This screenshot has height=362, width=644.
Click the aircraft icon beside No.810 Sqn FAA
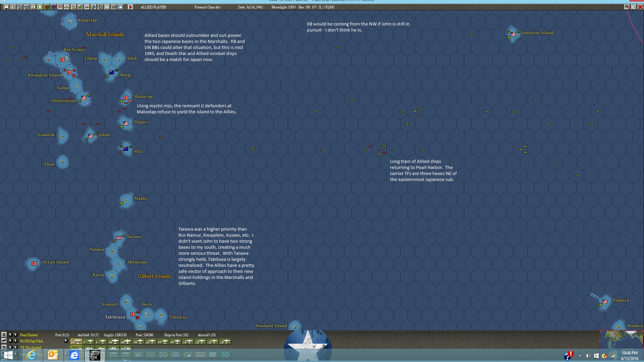coord(4,341)
